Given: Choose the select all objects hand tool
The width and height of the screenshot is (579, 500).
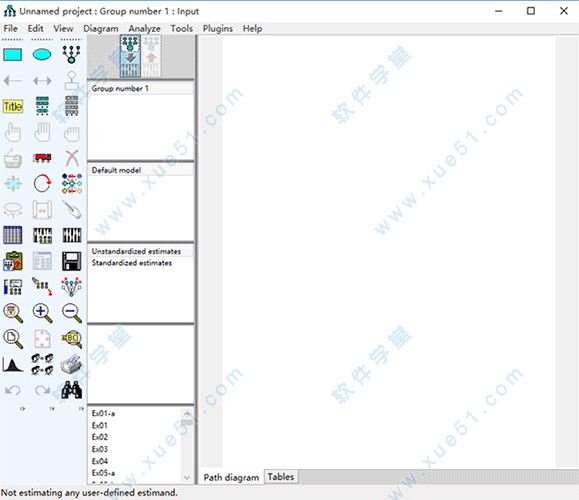Looking at the screenshot, I should [x=42, y=132].
